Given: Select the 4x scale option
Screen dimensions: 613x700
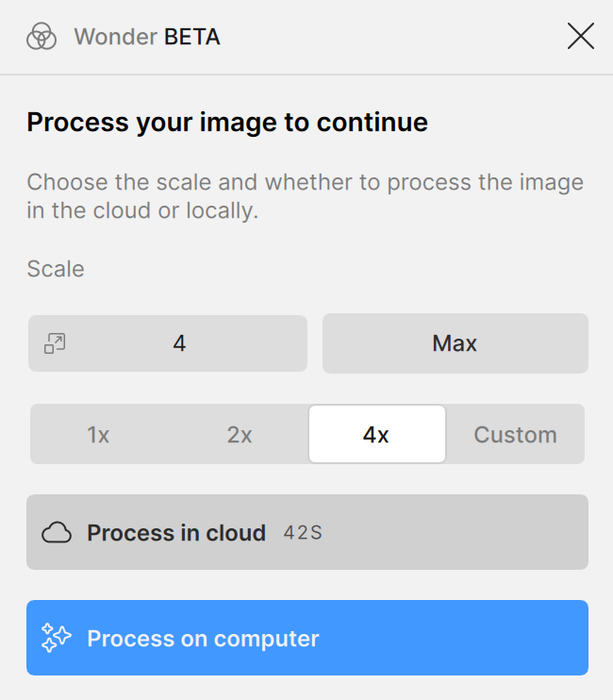Looking at the screenshot, I should [376, 435].
